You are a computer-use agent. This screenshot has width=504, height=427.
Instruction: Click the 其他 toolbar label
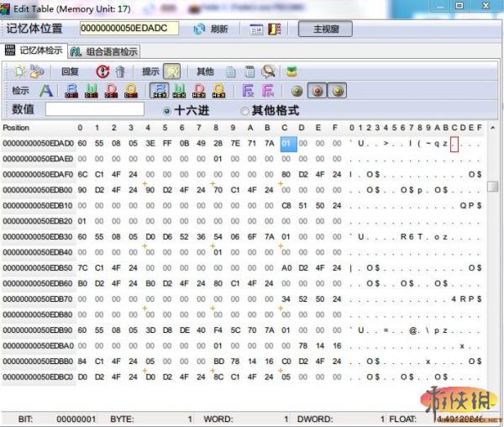click(x=205, y=71)
